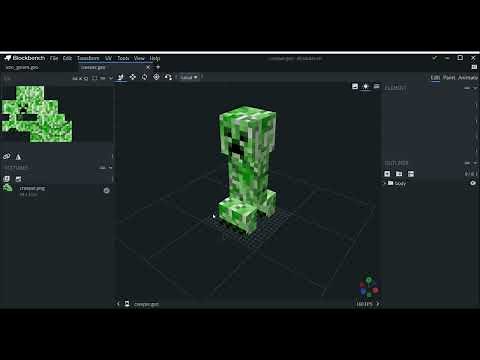Screen dimensions: 480x360
Task: Click the round icon on creeper.png row
Action: [107, 191]
